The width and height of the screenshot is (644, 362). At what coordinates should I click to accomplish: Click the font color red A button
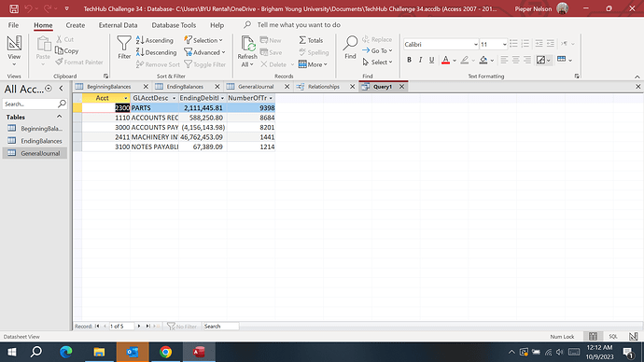[445, 60]
